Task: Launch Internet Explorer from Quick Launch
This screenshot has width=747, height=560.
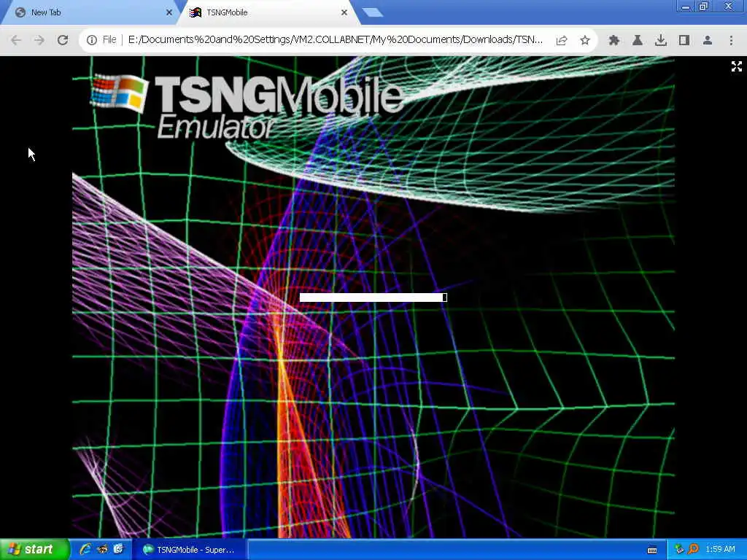Action: (x=85, y=550)
